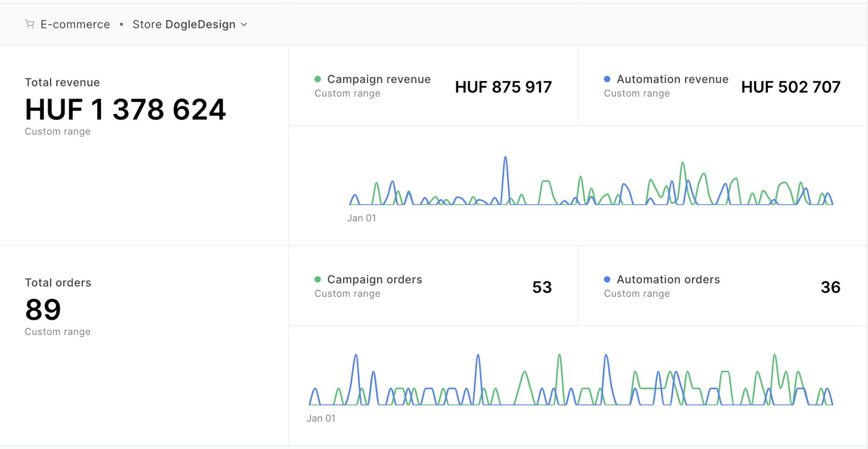Open Custom range under Total revenue
Image resolution: width=868 pixels, height=449 pixels.
pos(58,131)
